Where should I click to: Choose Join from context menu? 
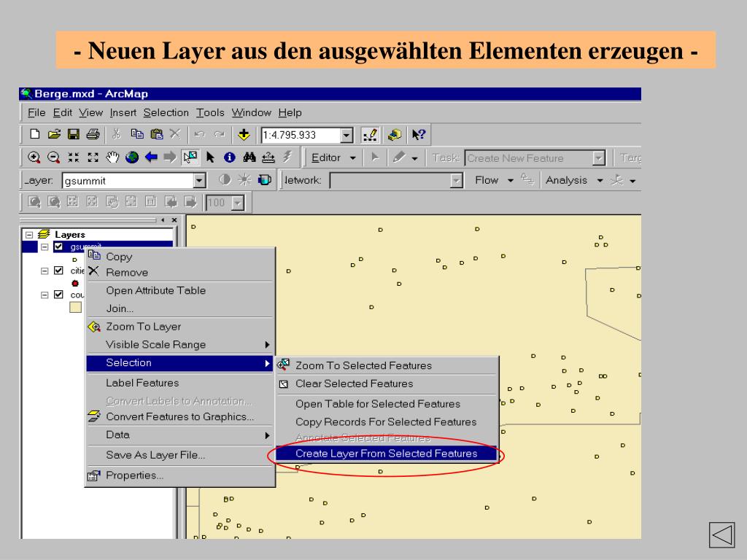[x=179, y=308]
